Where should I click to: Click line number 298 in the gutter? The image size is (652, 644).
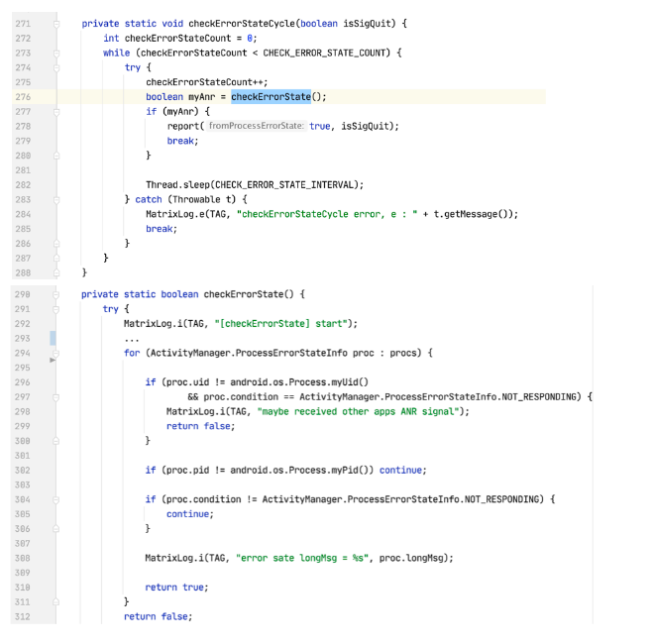pyautogui.click(x=23, y=412)
